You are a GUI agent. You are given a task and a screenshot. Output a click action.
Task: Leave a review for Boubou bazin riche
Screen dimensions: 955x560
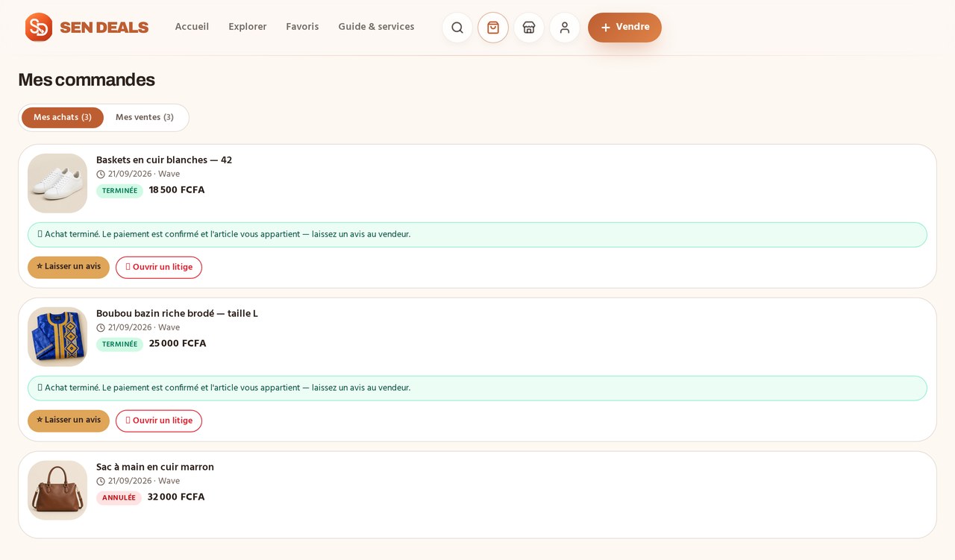(69, 421)
